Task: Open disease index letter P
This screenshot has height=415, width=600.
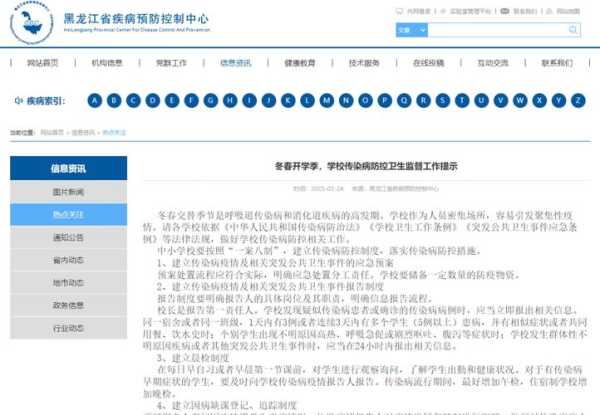Action: point(385,101)
